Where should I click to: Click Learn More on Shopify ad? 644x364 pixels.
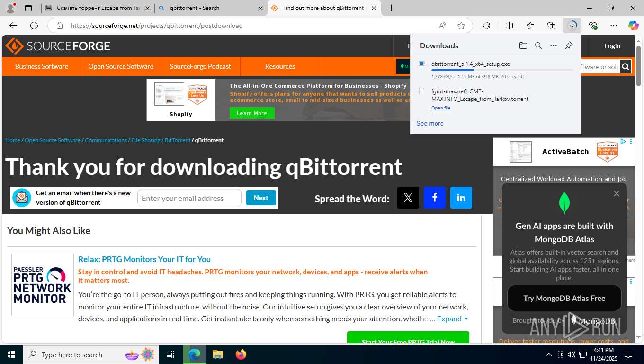tap(251, 113)
